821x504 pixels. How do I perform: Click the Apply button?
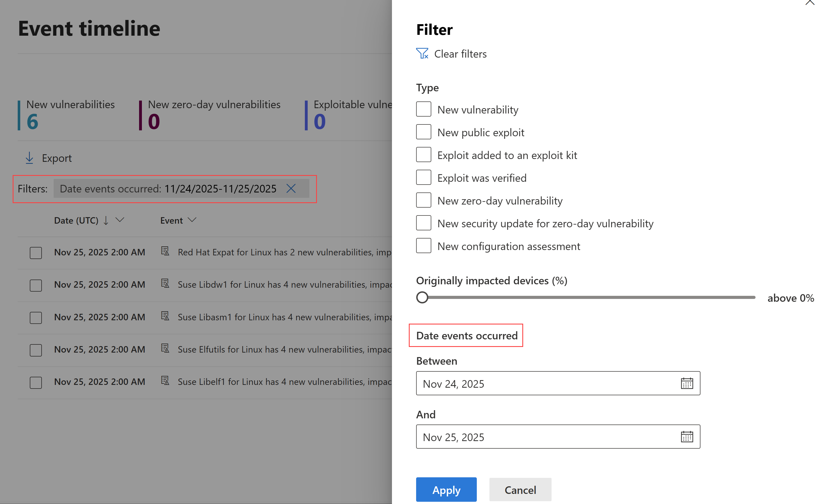[x=446, y=490]
